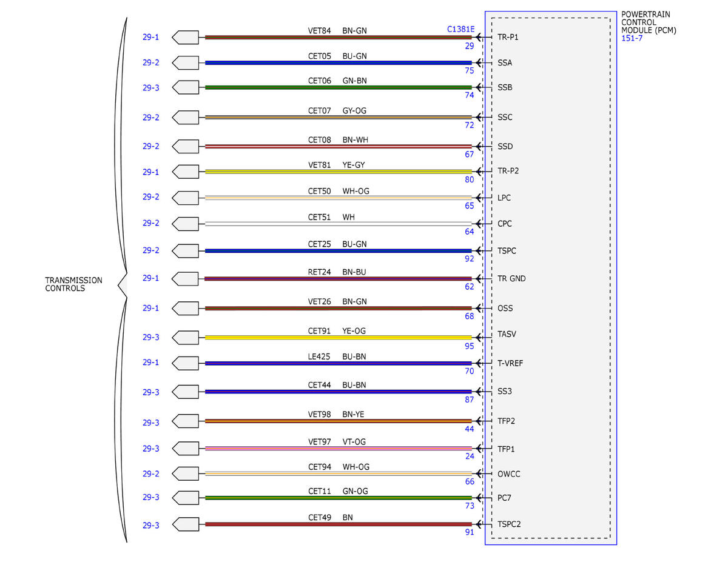Open the 29-3 reference for wire CET06
The image size is (728, 562).
(x=151, y=87)
